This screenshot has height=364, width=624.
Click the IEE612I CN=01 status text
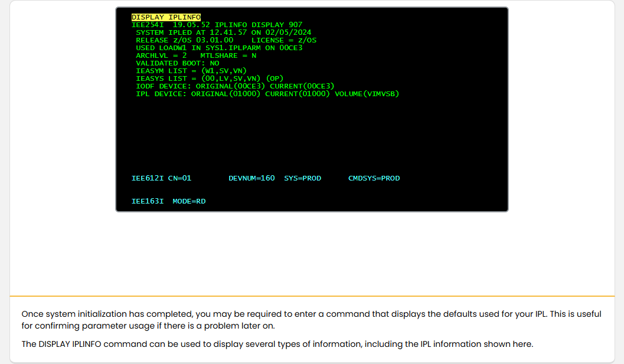point(161,178)
